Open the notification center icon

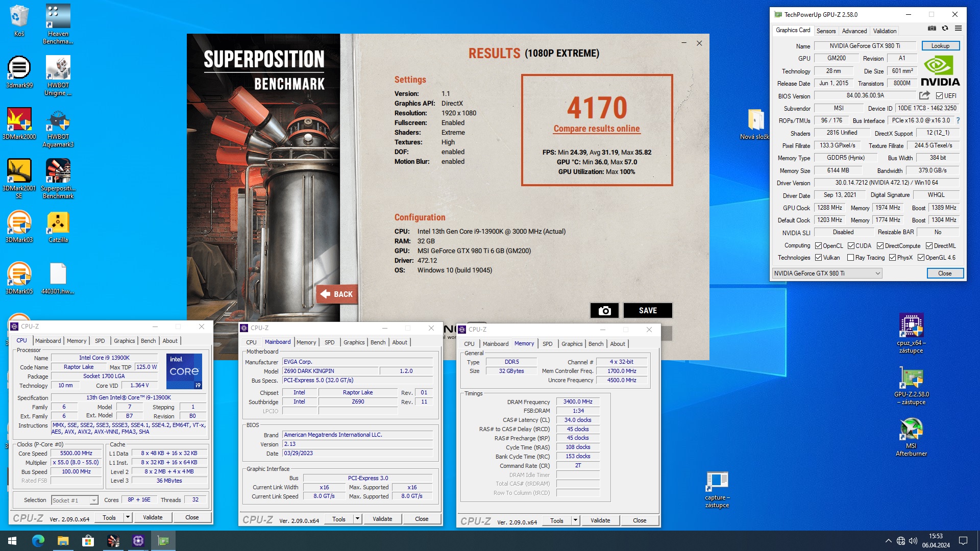(963, 541)
